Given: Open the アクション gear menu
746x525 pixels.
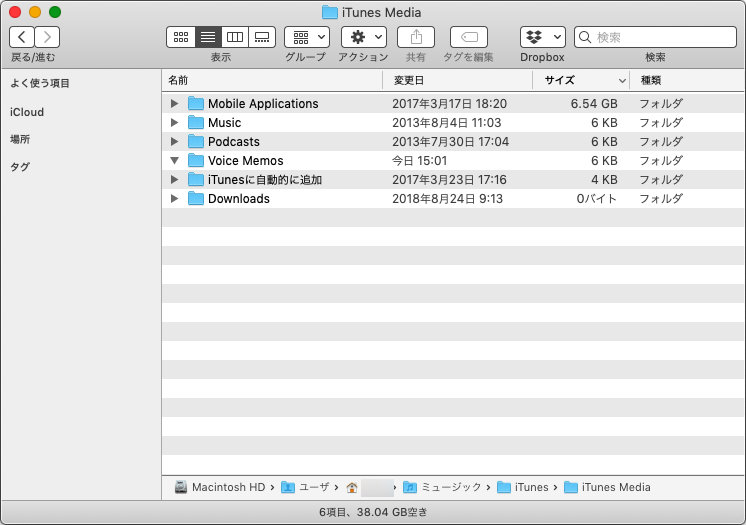Looking at the screenshot, I should [364, 37].
